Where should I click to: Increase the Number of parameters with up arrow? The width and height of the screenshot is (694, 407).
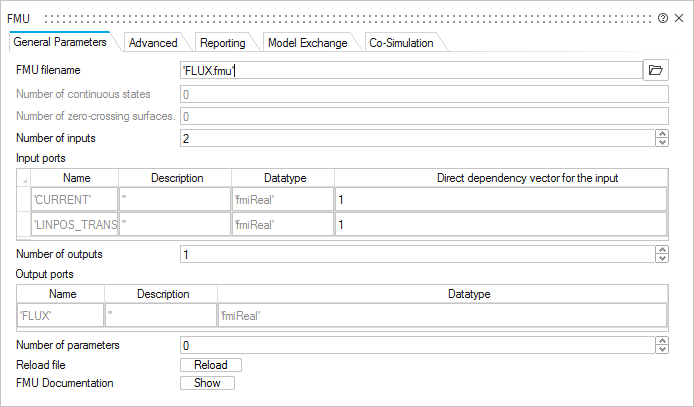pyautogui.click(x=662, y=341)
